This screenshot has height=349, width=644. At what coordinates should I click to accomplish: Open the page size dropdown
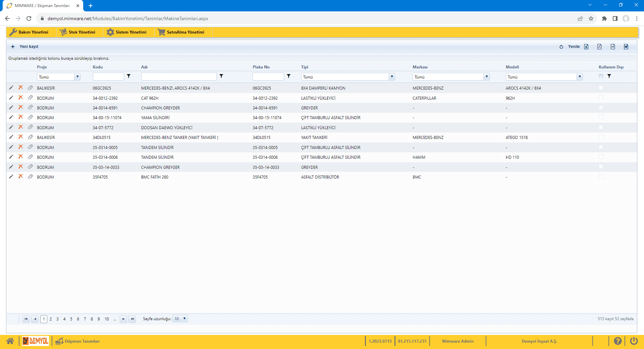point(184,318)
